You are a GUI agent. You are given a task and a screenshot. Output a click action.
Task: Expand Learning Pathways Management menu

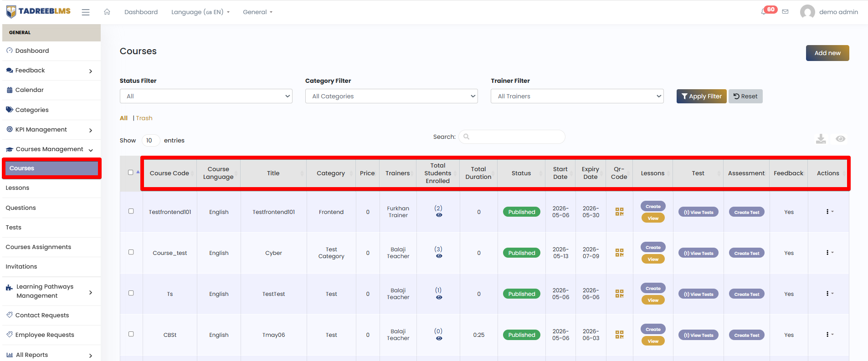pos(50,291)
